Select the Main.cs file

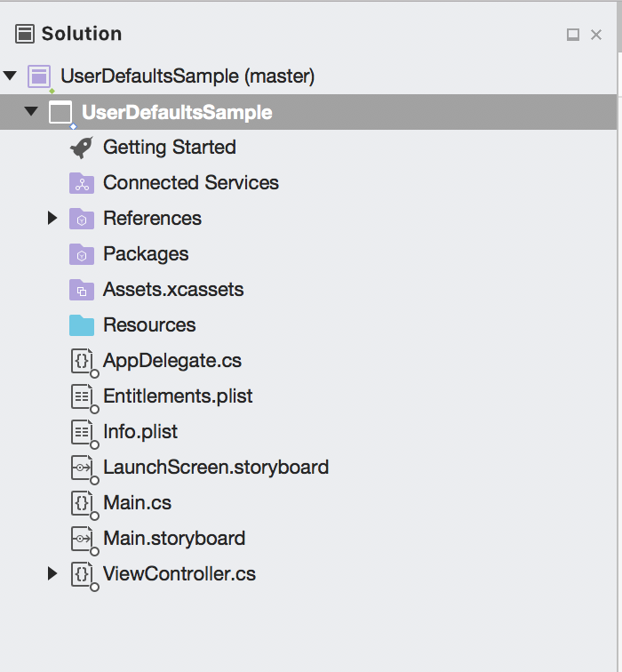(x=137, y=503)
